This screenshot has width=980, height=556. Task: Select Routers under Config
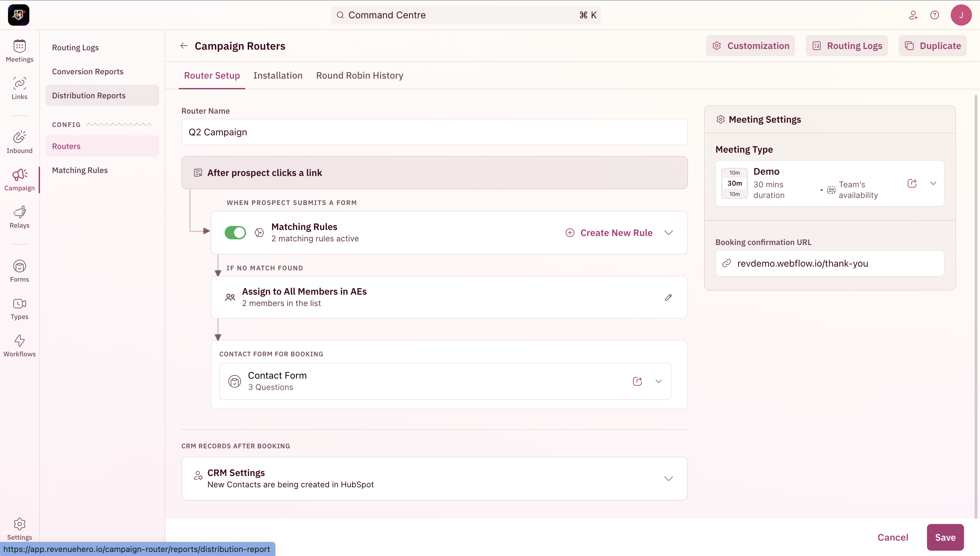(x=102, y=146)
